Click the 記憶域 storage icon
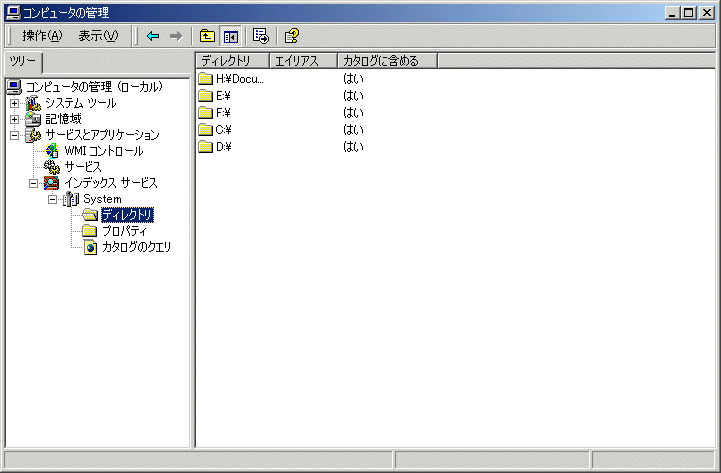This screenshot has width=721, height=473. pyautogui.click(x=33, y=119)
